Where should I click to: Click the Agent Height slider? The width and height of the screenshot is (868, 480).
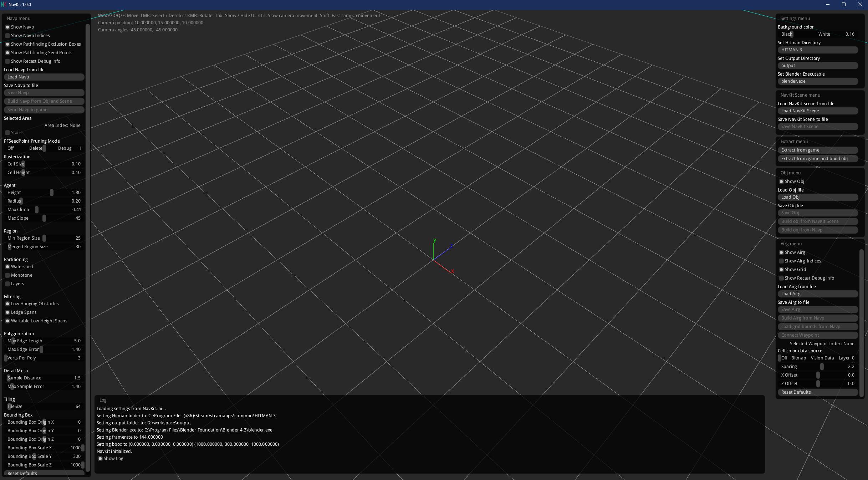click(x=44, y=193)
